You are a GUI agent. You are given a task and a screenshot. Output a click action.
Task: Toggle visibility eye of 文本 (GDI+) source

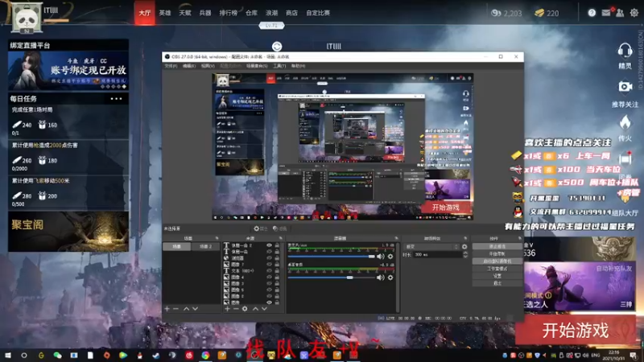pyautogui.click(x=269, y=271)
